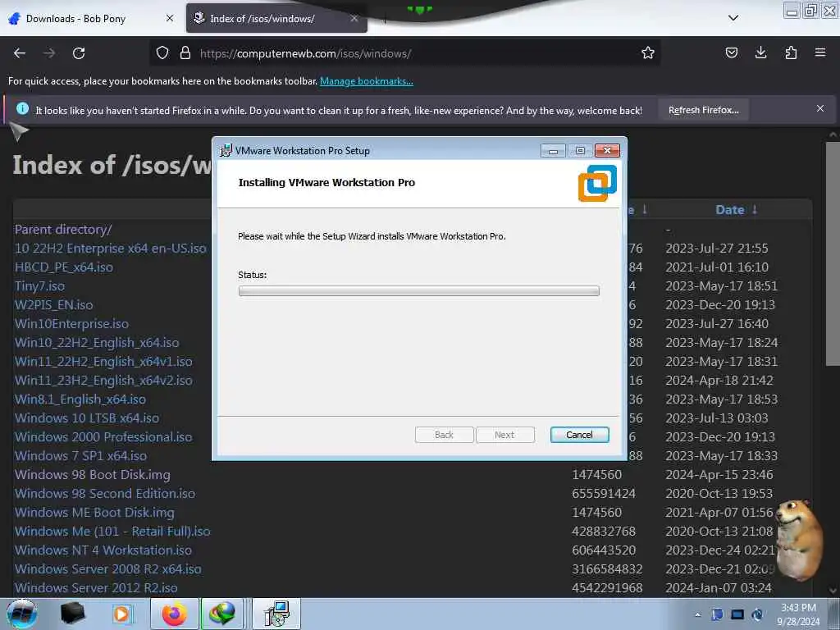Cancel the VMware Workstation installation
Viewport: 840px width, 630px height.
point(580,435)
